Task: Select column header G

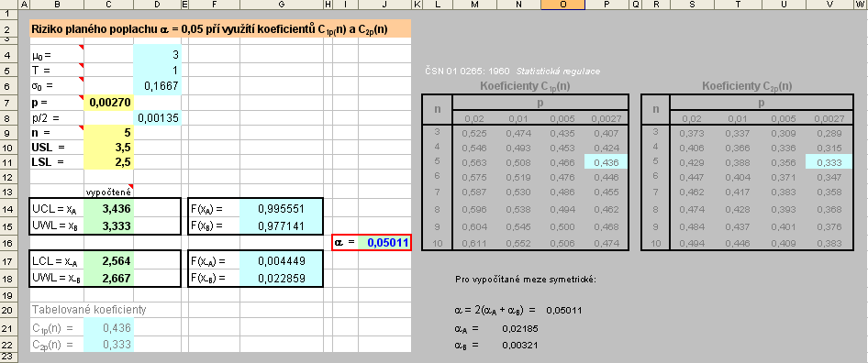Action: 282,5
